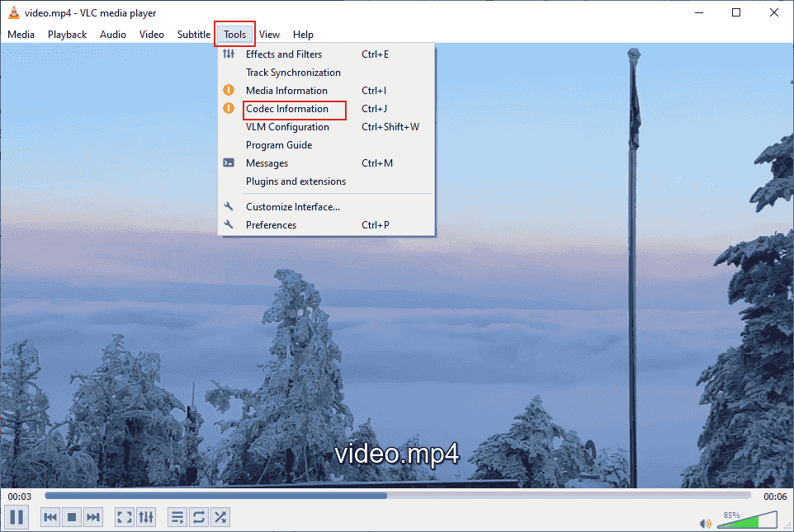This screenshot has width=794, height=532.
Task: Enable loop playback with the loop toggle
Action: click(x=198, y=517)
